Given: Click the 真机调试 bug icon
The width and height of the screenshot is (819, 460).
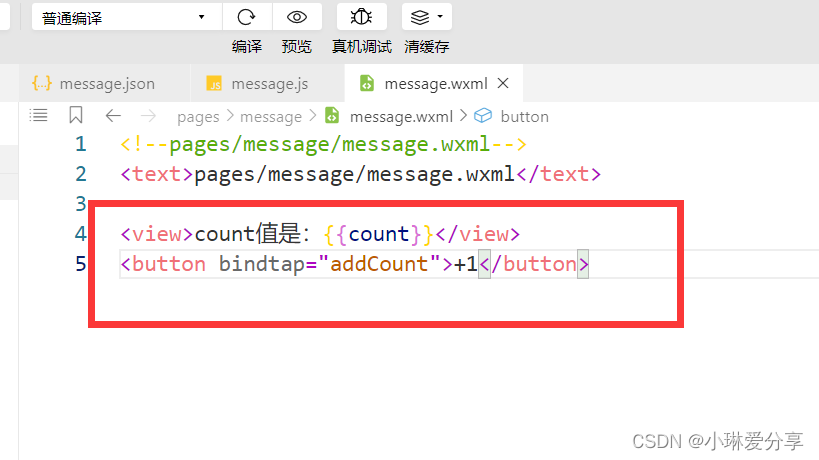Looking at the screenshot, I should tap(361, 17).
